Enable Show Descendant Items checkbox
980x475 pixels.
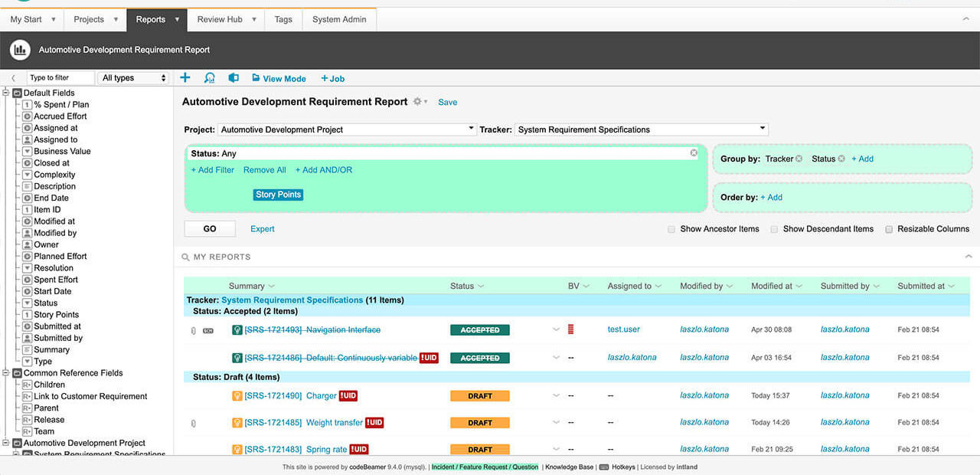point(774,229)
